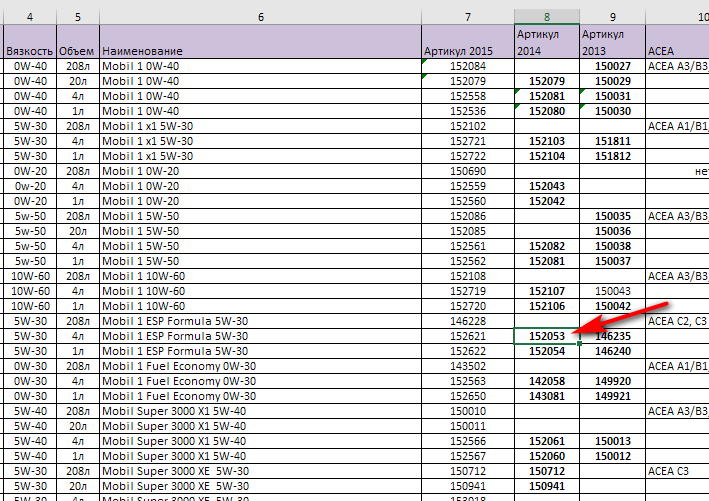Image resolution: width=709 pixels, height=501 pixels.
Task: Select cell with value 150027
Action: click(612, 66)
